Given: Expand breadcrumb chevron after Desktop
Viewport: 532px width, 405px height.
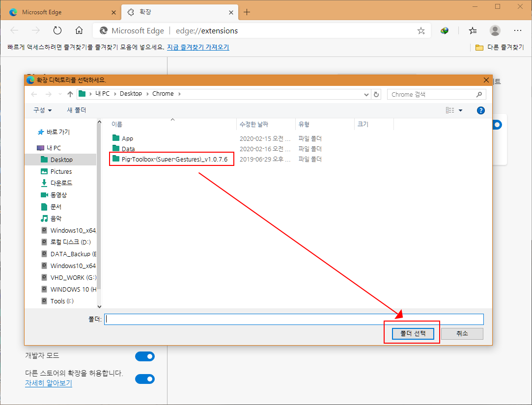Looking at the screenshot, I should pyautogui.click(x=147, y=94).
